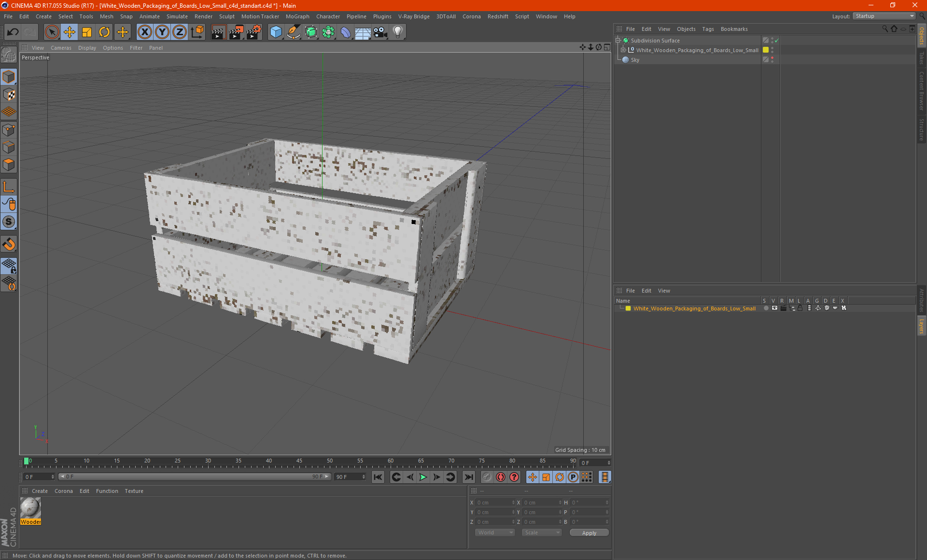
Task: Open the Content Browser side tab
Action: coord(921,91)
